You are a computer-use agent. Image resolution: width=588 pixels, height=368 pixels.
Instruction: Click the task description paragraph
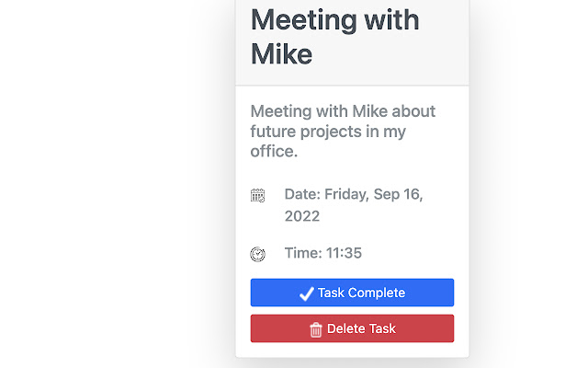point(343,132)
